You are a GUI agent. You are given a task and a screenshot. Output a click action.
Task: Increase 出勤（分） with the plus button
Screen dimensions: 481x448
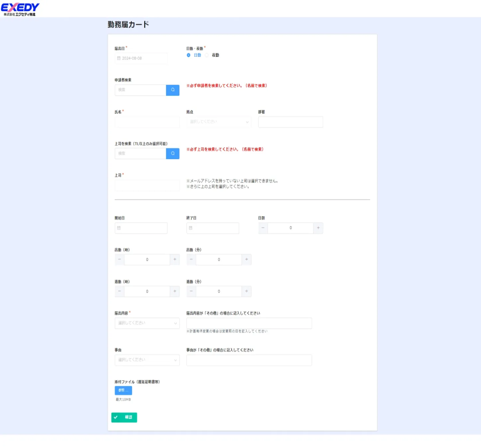point(246,259)
